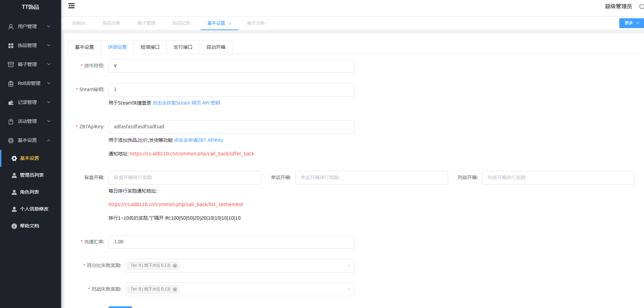
Task: Click the sidebar collapse hamburger icon
Action: (72, 6)
